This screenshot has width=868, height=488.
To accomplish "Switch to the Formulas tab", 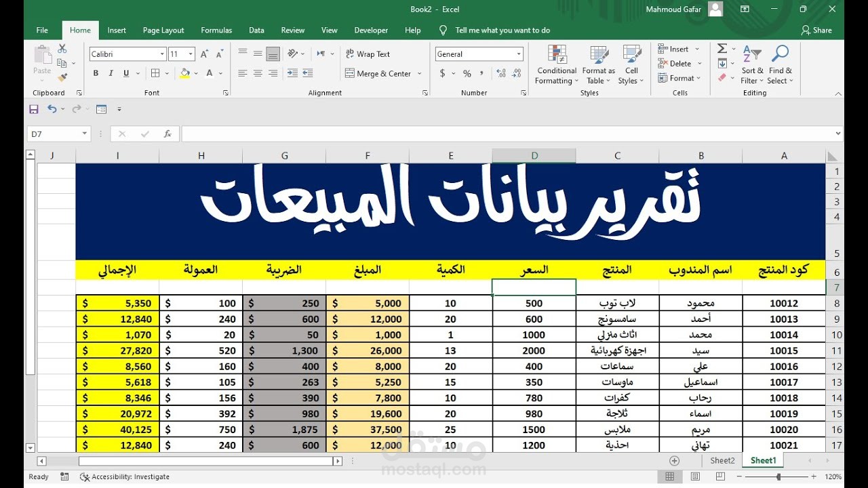I will 216,30.
